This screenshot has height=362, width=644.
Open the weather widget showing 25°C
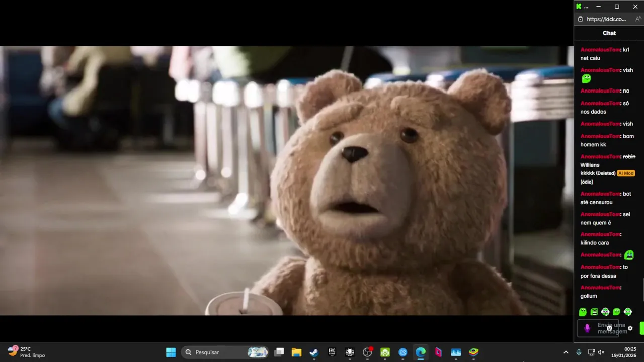tap(26, 352)
